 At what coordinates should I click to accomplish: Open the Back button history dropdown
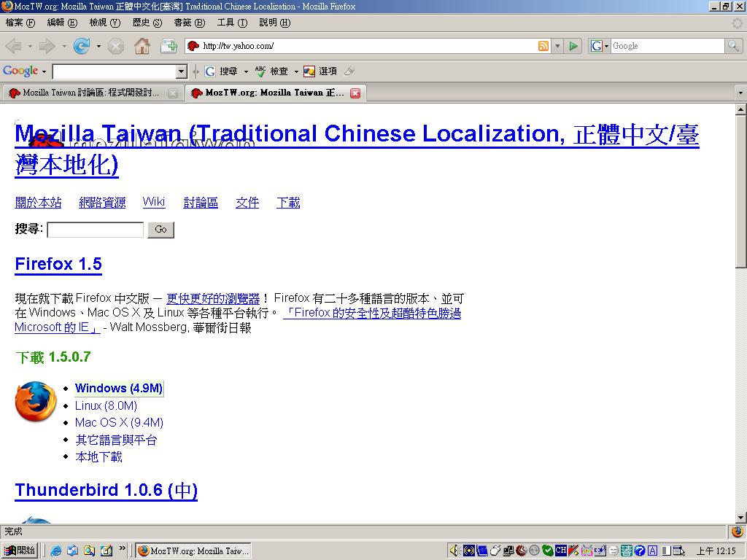click(x=30, y=47)
